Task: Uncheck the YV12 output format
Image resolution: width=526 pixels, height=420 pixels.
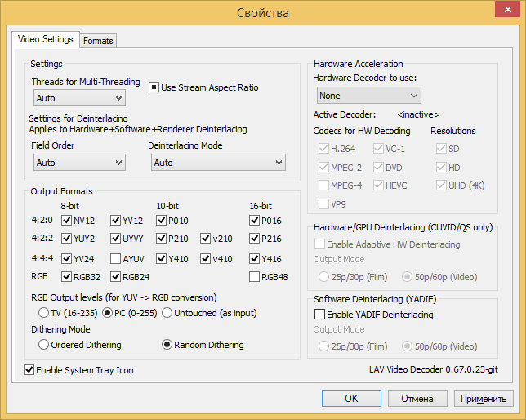Action: click(115, 221)
